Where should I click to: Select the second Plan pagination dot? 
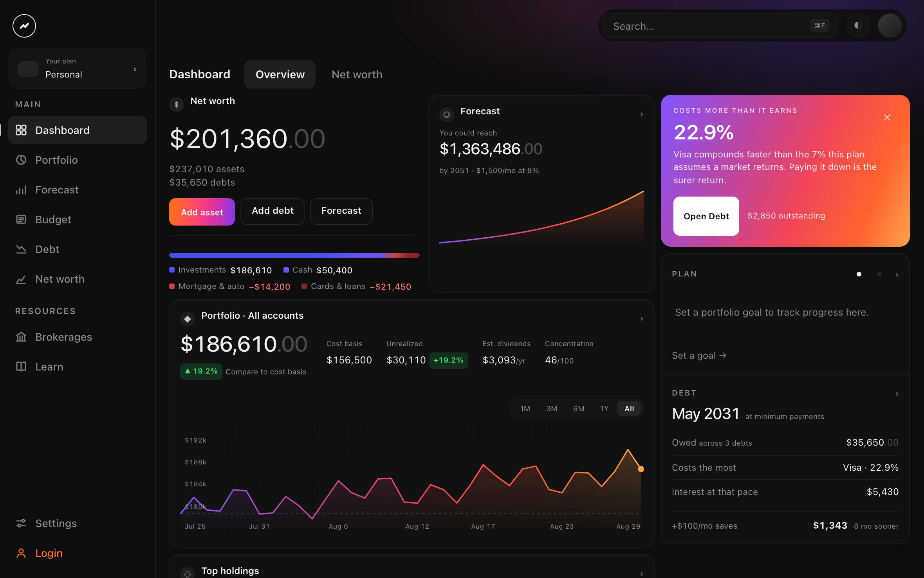tap(879, 274)
